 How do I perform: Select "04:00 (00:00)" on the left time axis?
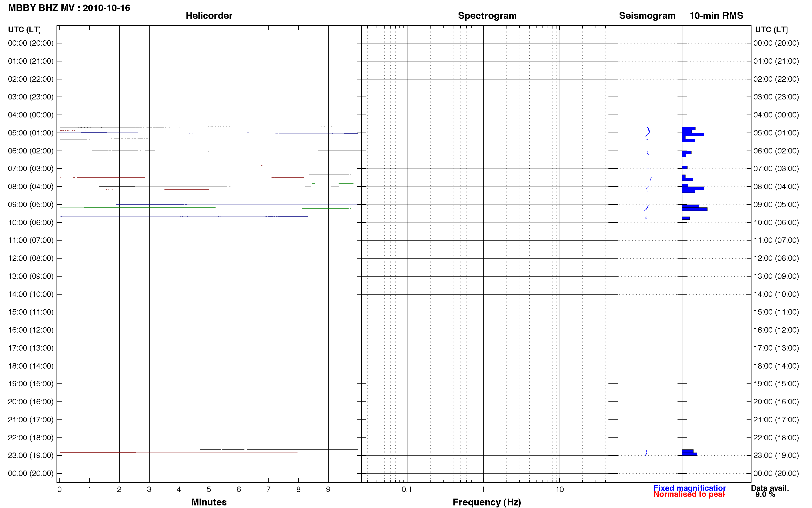[31, 115]
